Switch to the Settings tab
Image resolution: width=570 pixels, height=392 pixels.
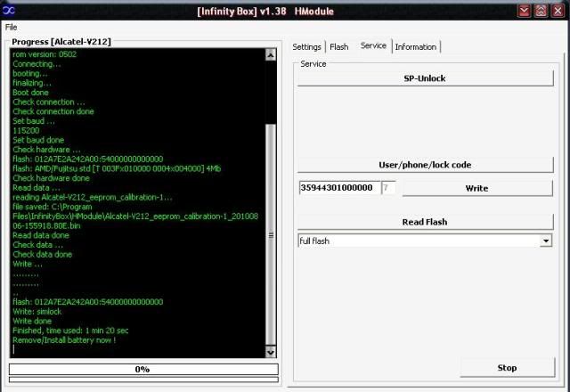tap(307, 46)
